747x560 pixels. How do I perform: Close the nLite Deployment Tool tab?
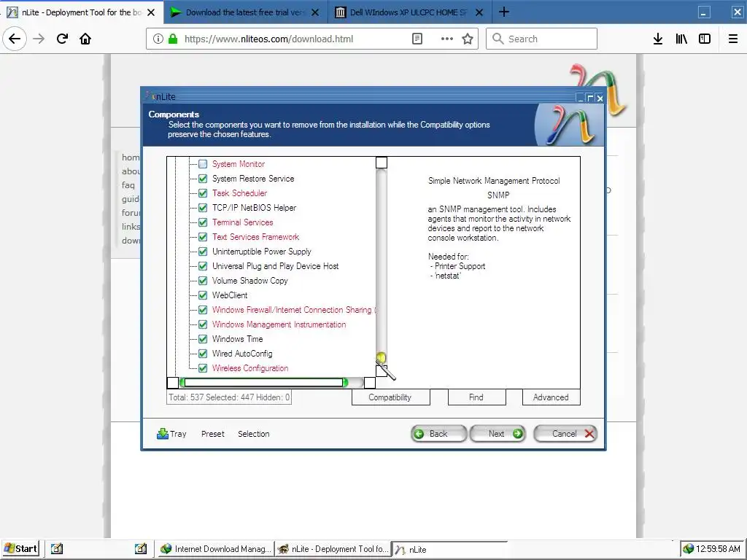151,12
